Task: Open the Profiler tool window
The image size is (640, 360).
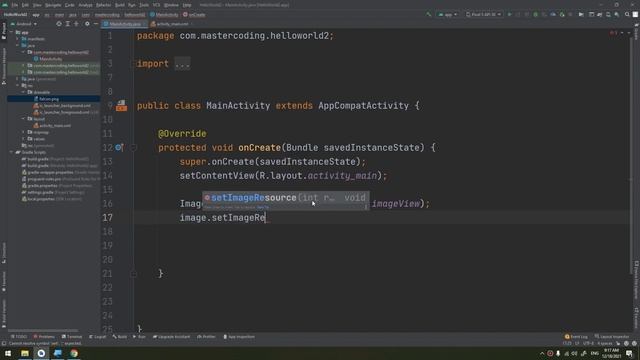Action: click(x=206, y=337)
